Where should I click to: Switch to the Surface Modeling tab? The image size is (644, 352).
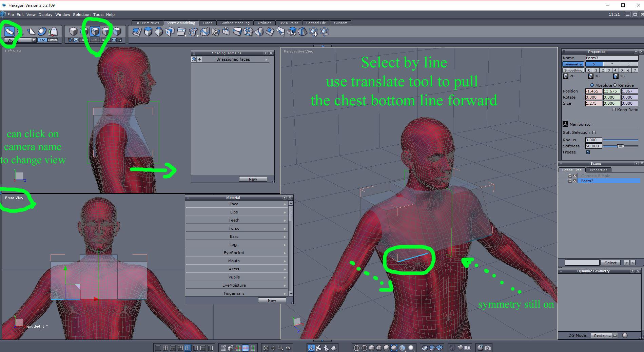tap(235, 23)
